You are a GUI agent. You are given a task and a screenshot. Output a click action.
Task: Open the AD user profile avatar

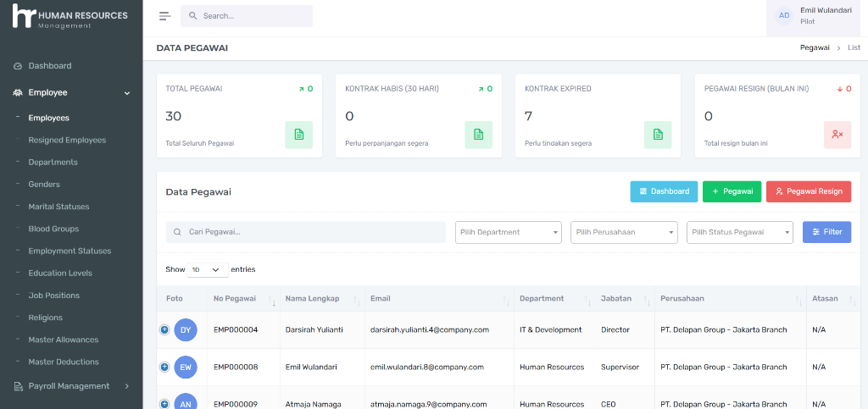pos(784,16)
